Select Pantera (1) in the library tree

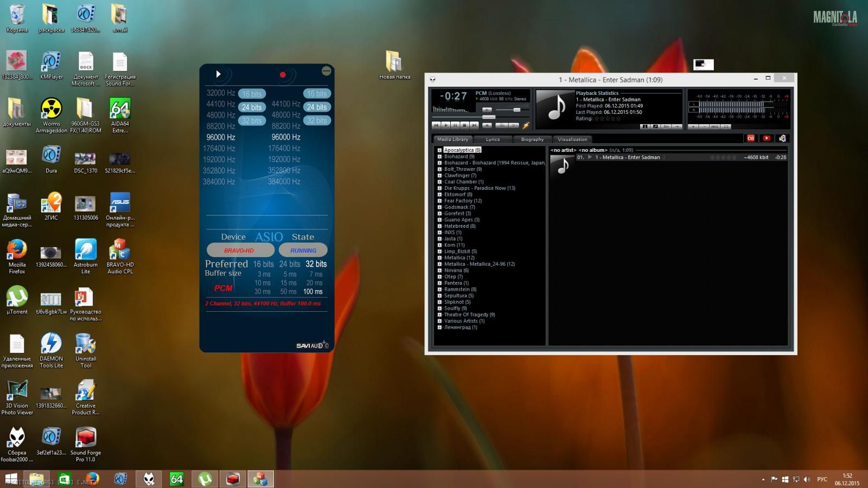tap(456, 283)
